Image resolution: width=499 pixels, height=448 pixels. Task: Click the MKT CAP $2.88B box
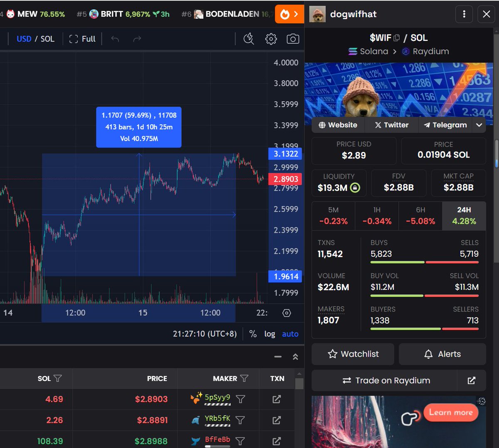click(x=458, y=183)
